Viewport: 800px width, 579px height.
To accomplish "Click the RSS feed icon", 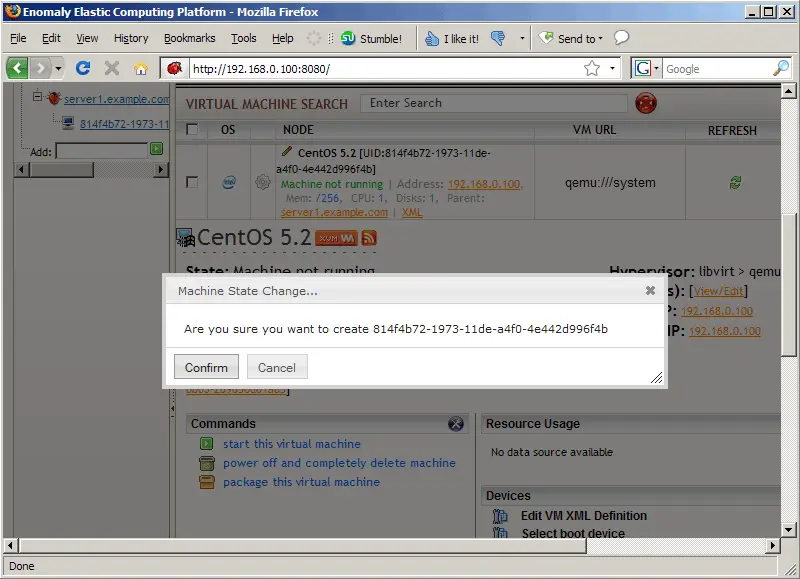I will coord(369,238).
